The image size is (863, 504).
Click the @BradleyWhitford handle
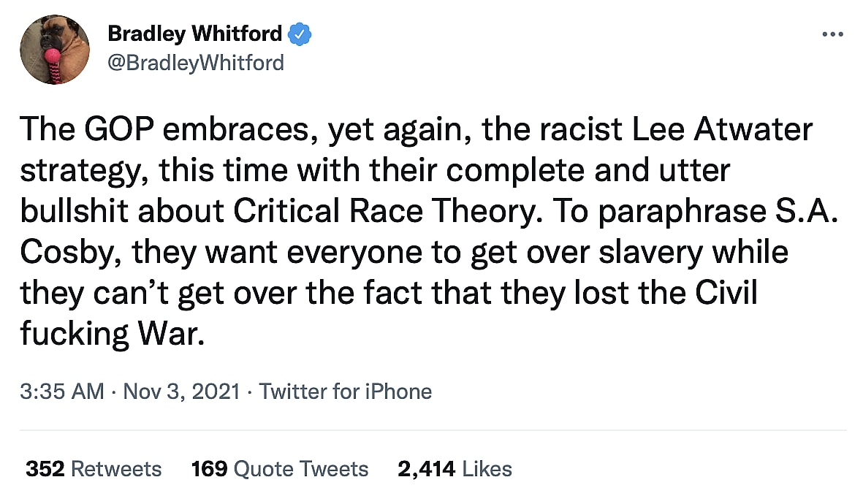coord(195,63)
